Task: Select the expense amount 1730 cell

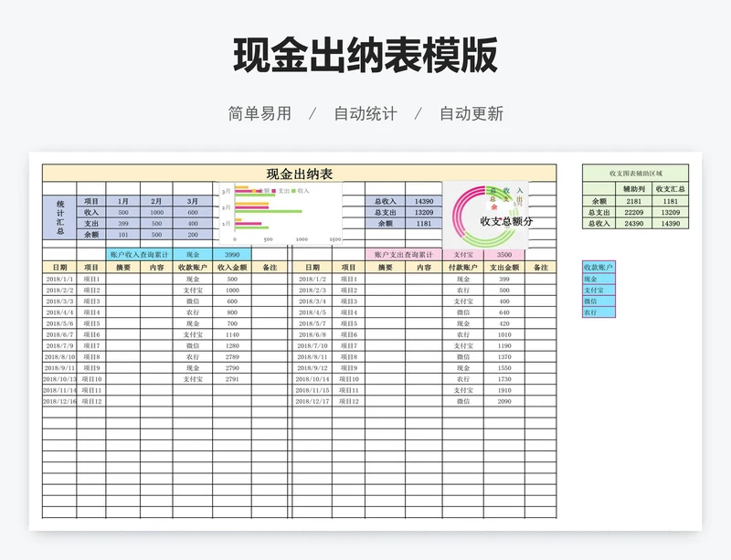Action: 504,379
